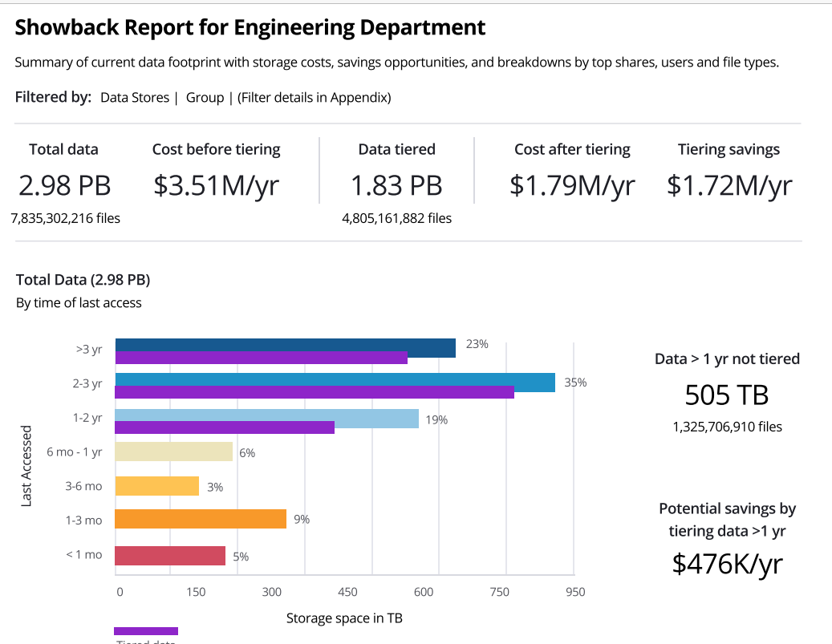Click the Group filter label
This screenshot has height=644, width=832.
(x=205, y=98)
